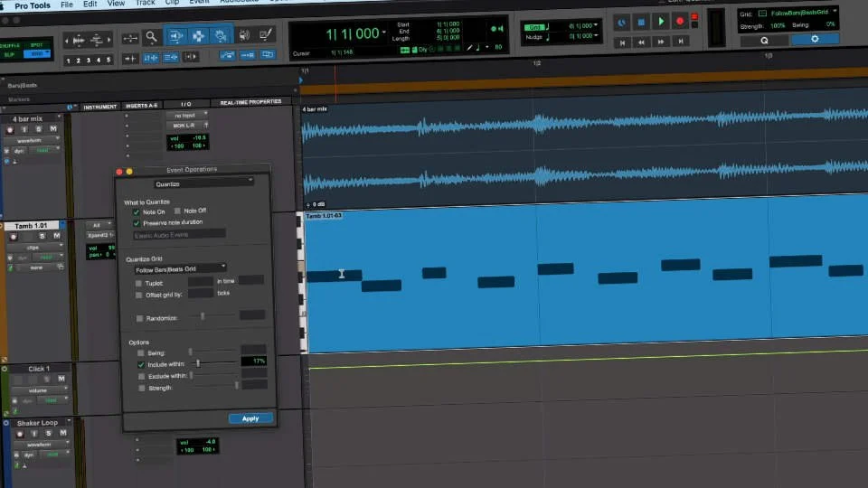868x488 pixels.
Task: Select the Zoomer tool magnifier
Action: [x=151, y=37]
